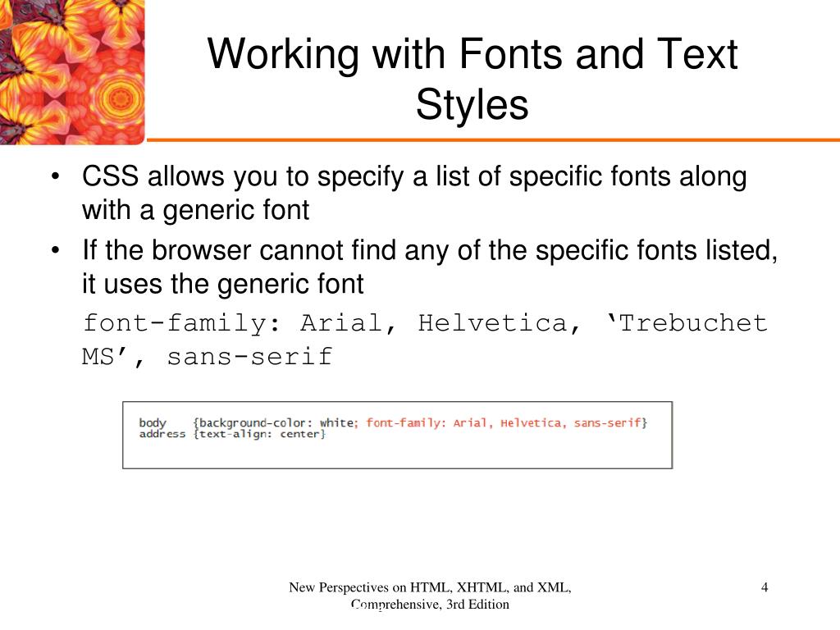Click the footer 'New Perspectives on HTML, XHTML, and XML'
The image size is (840, 630).
tap(430, 596)
